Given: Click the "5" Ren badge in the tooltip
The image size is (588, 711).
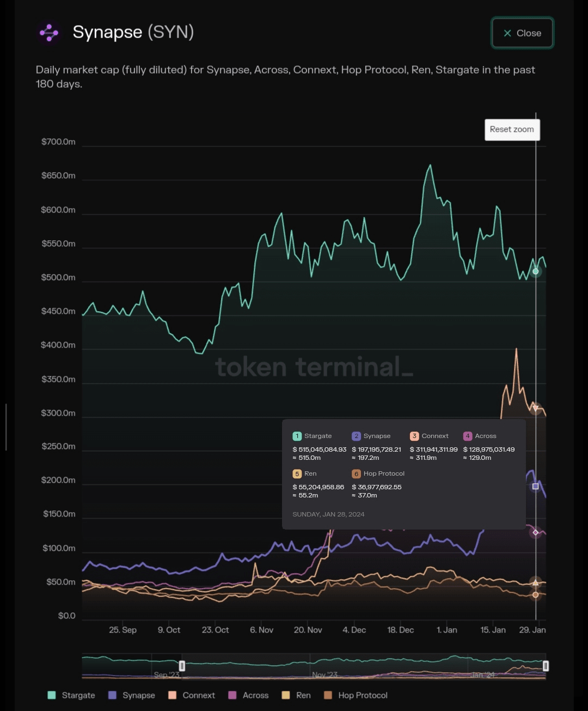Looking at the screenshot, I should pos(297,473).
